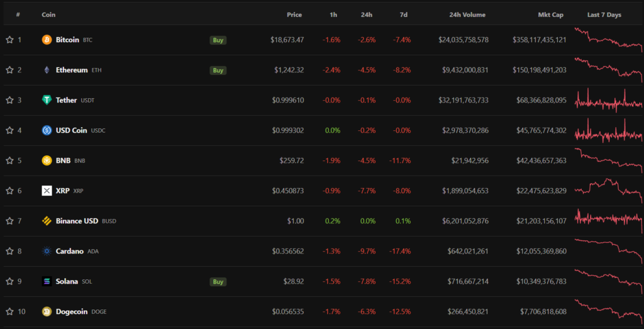Click the blue USD Coin logo

pyautogui.click(x=47, y=130)
